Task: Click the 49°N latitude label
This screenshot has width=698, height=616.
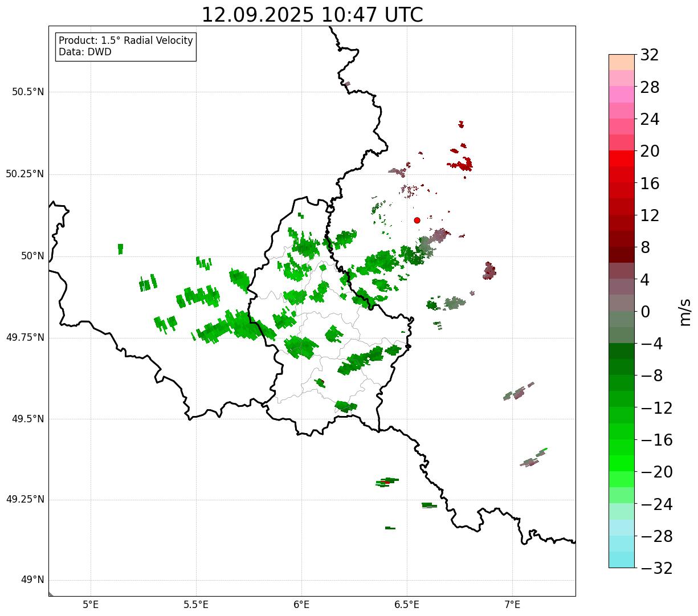Action: pos(32,580)
